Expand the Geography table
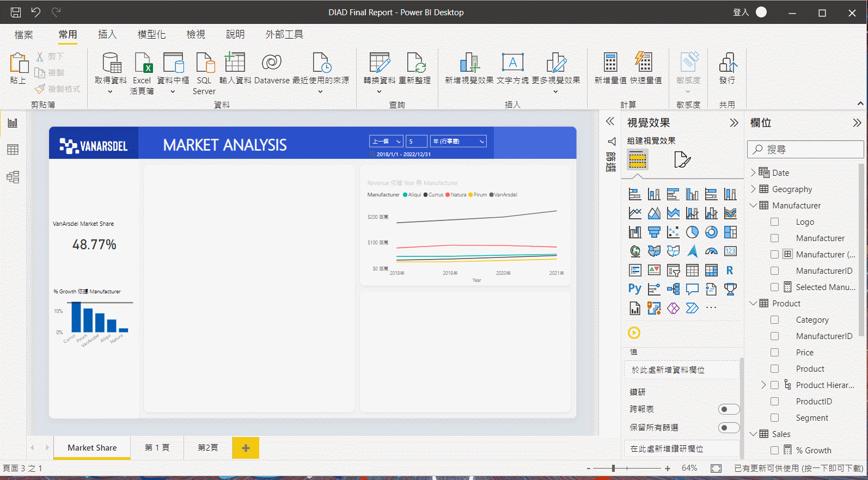This screenshot has height=480, width=868. point(753,189)
